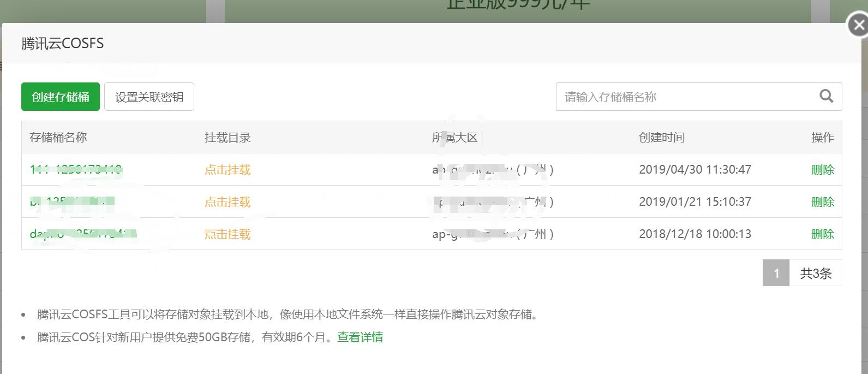Click region cell in 2019/04/30 row
Viewport: 868px width, 374px height.
click(x=493, y=170)
